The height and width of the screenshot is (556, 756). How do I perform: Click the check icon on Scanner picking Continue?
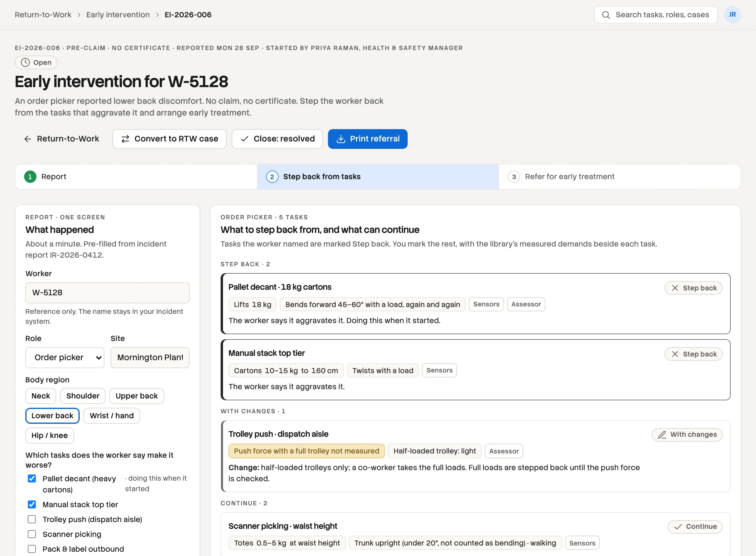(678, 527)
